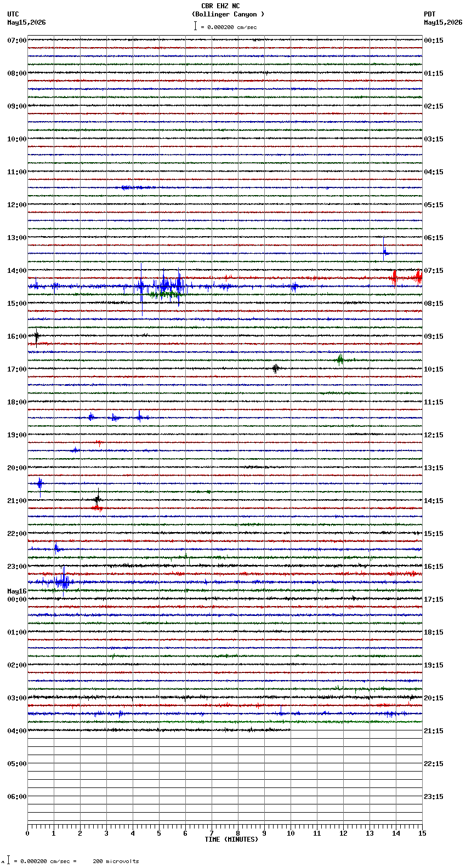The width and height of the screenshot is (466, 868).
Task: Click the black burst on the 17:00 trace
Action: click(x=276, y=368)
